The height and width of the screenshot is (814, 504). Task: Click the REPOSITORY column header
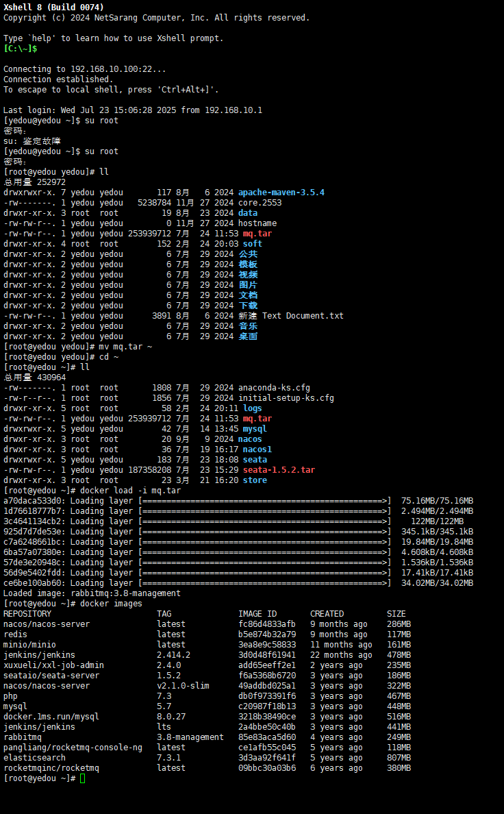tap(27, 614)
